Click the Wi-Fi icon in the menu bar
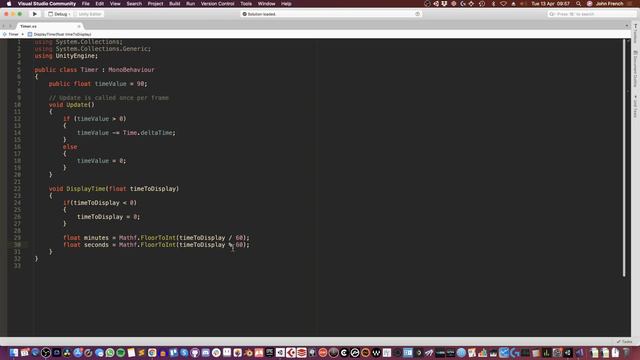Viewport: 640px width, 360px height. (x=503, y=4)
